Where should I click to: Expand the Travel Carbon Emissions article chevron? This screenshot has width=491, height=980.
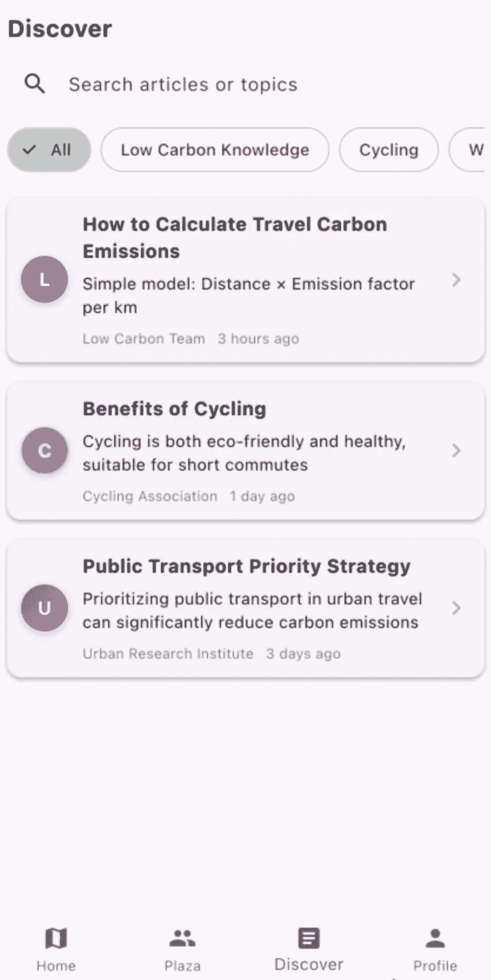[456, 280]
